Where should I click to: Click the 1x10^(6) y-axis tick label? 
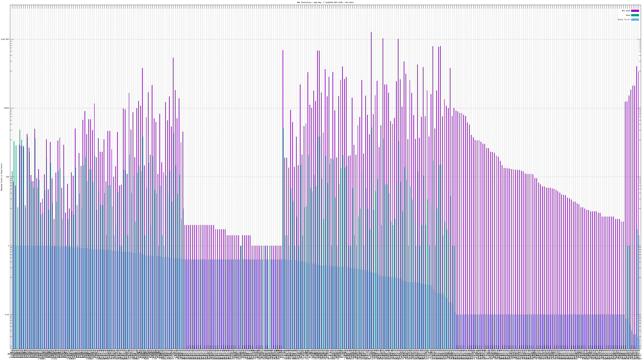pos(5,39)
